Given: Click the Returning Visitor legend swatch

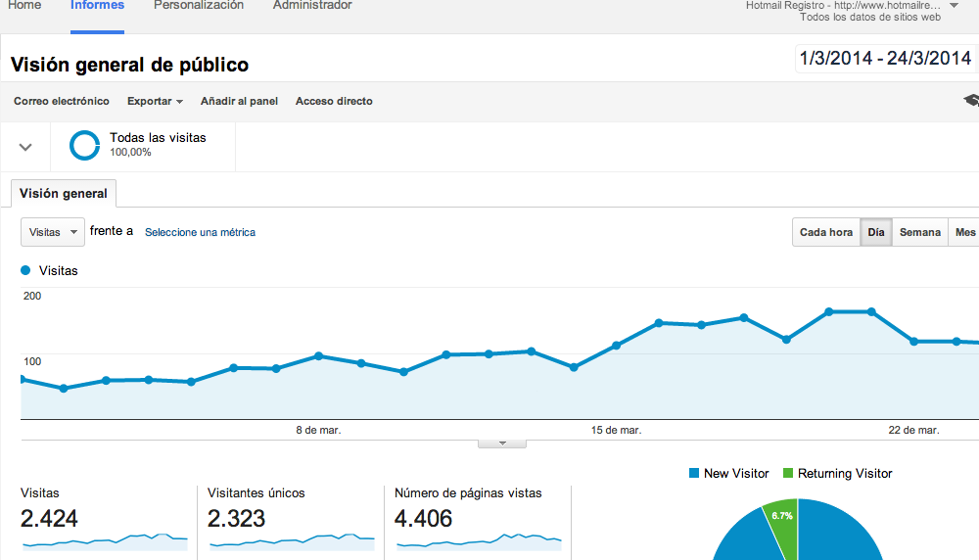Looking at the screenshot, I should pos(788,473).
